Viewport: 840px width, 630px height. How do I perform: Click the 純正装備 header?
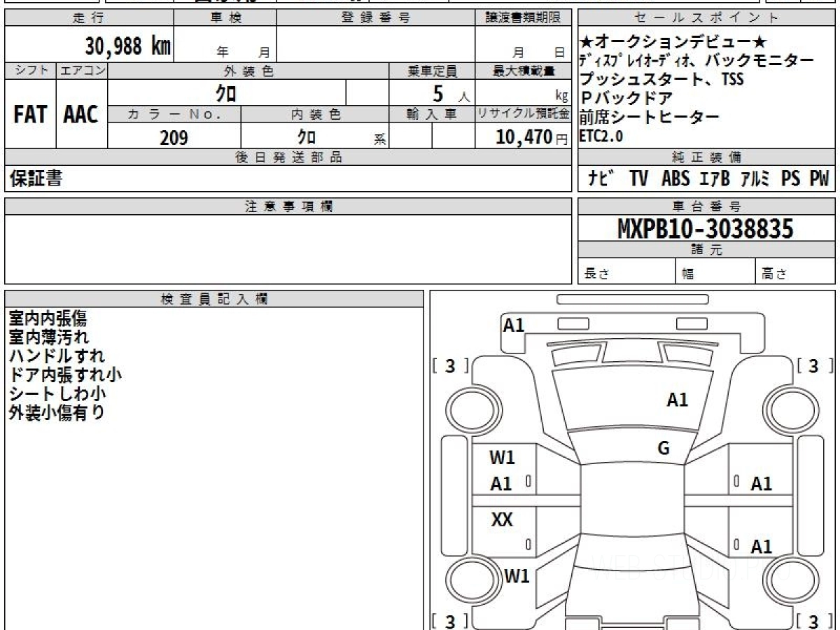point(706,157)
